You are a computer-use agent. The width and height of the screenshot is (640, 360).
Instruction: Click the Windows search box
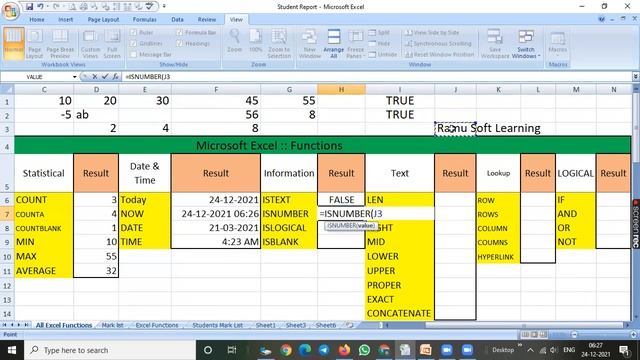tap(110, 350)
